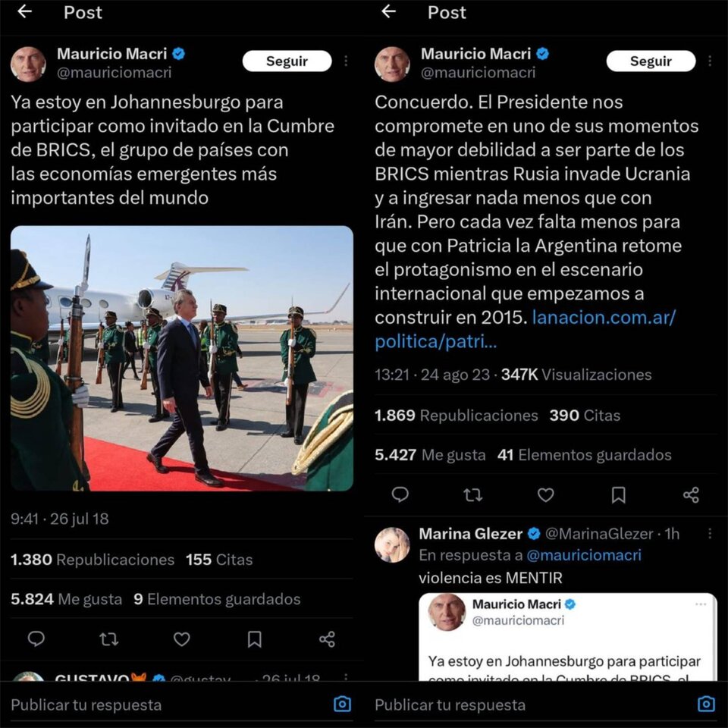Repost the Concuerdo BRICS post
The width and height of the screenshot is (728, 728).
point(473,495)
